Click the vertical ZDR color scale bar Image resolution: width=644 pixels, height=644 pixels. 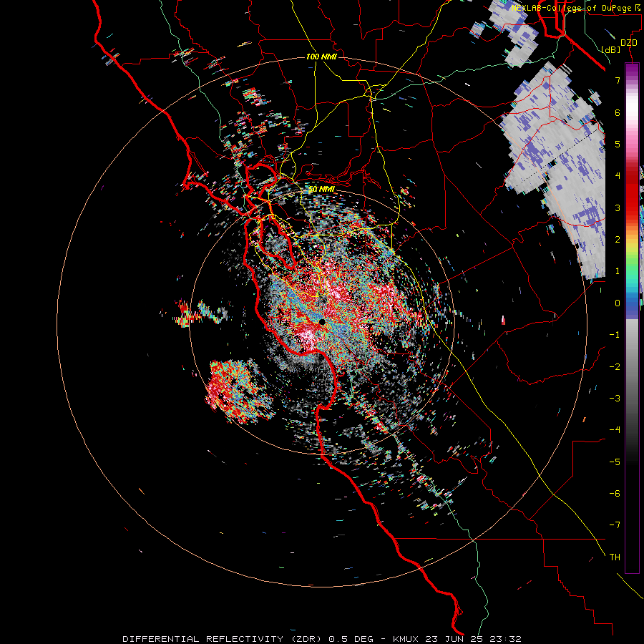point(632,318)
